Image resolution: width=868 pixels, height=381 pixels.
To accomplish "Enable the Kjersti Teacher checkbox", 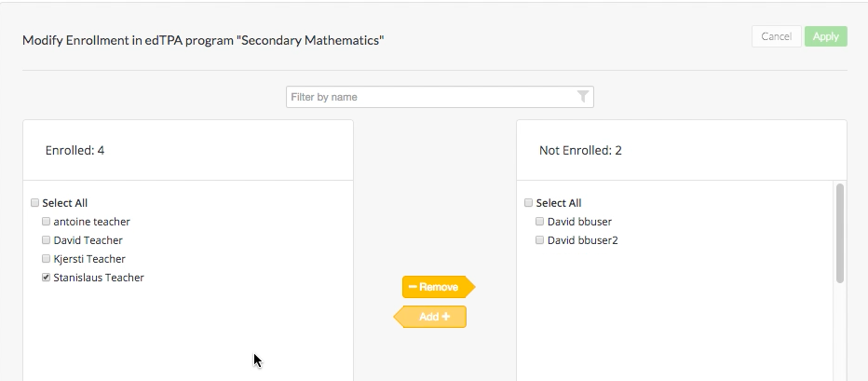I will coord(47,259).
